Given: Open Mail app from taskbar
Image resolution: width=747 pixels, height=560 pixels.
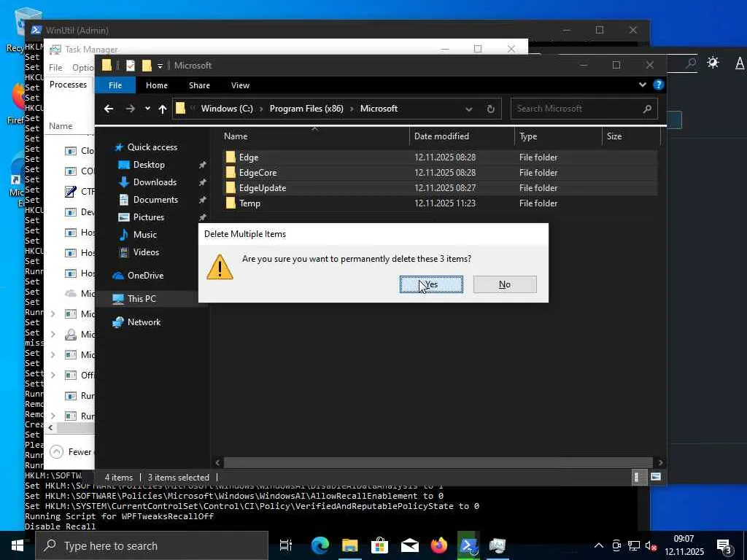Looking at the screenshot, I should coord(409,545).
